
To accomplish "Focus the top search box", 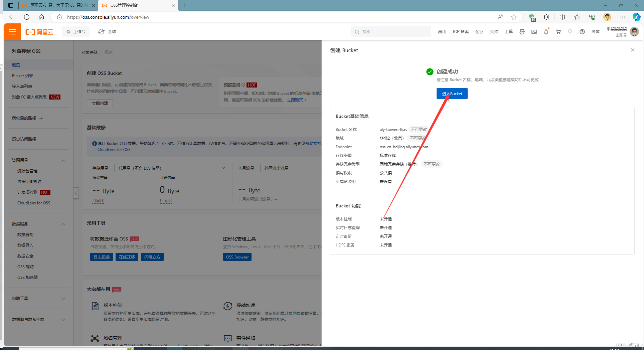I will (x=390, y=32).
